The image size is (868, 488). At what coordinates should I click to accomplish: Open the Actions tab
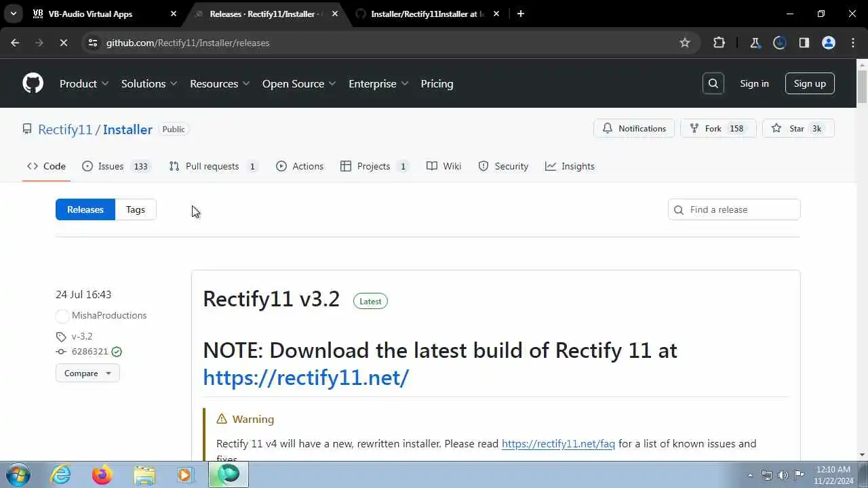coord(300,166)
